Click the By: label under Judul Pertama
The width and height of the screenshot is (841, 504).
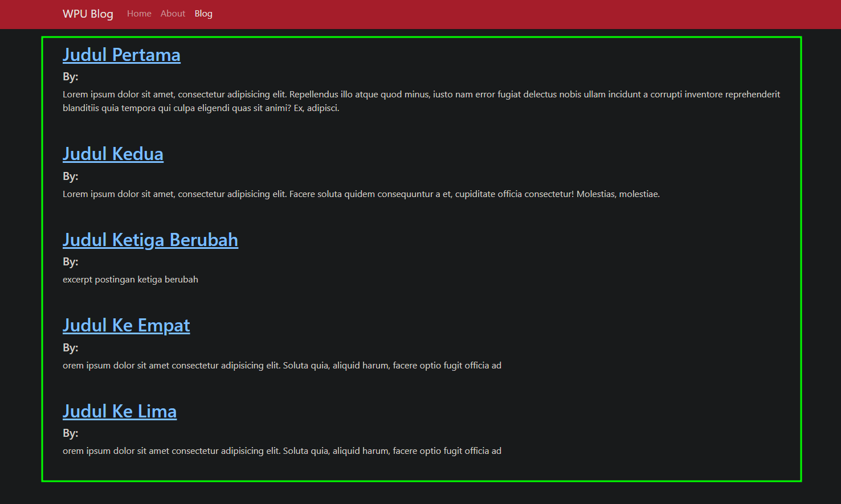pos(71,77)
